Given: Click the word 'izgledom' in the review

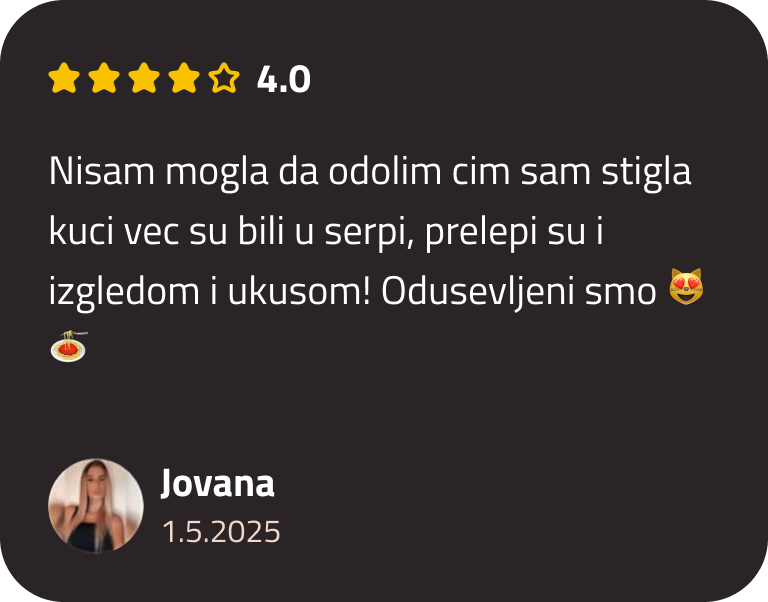Looking at the screenshot, I should 124,293.
